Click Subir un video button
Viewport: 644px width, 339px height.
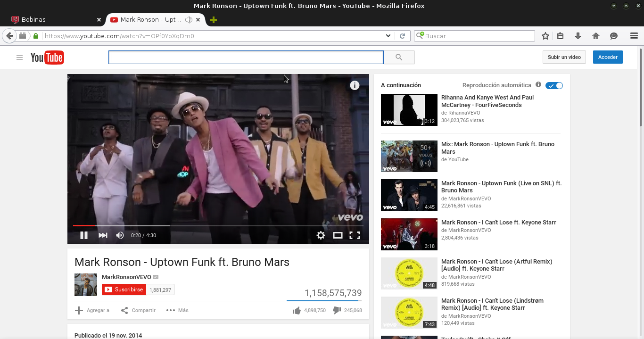tap(564, 57)
